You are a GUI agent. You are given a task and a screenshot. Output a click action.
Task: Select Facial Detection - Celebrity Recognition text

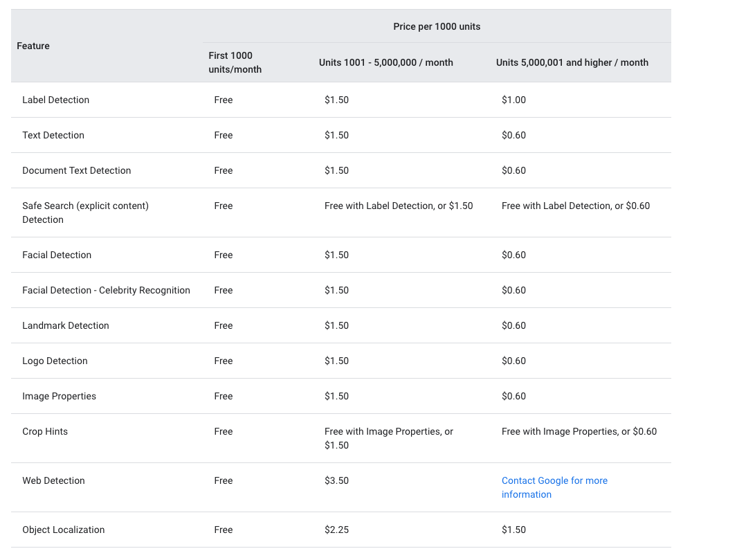107,290
